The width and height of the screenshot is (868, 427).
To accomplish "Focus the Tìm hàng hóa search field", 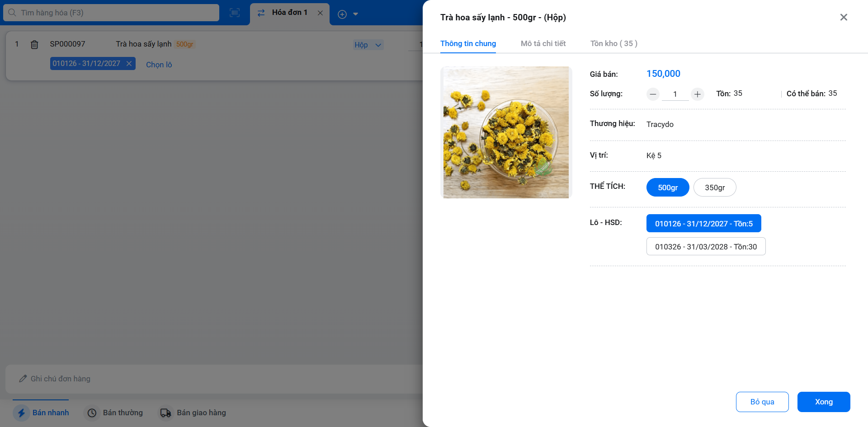I will (111, 13).
